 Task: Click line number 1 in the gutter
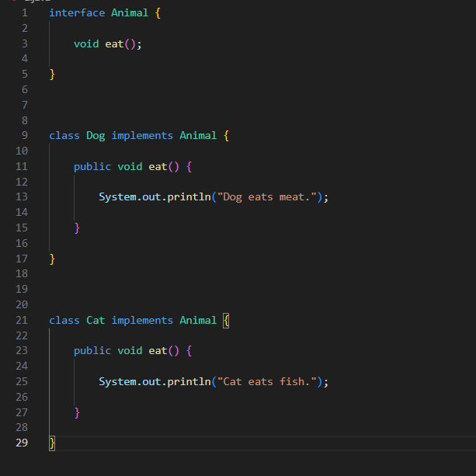24,12
